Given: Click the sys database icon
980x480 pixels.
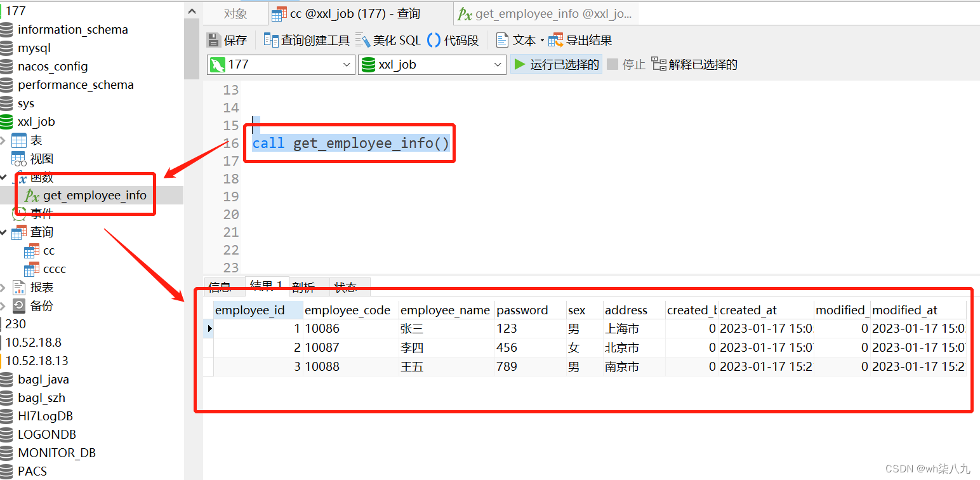Looking at the screenshot, I should point(6,103).
